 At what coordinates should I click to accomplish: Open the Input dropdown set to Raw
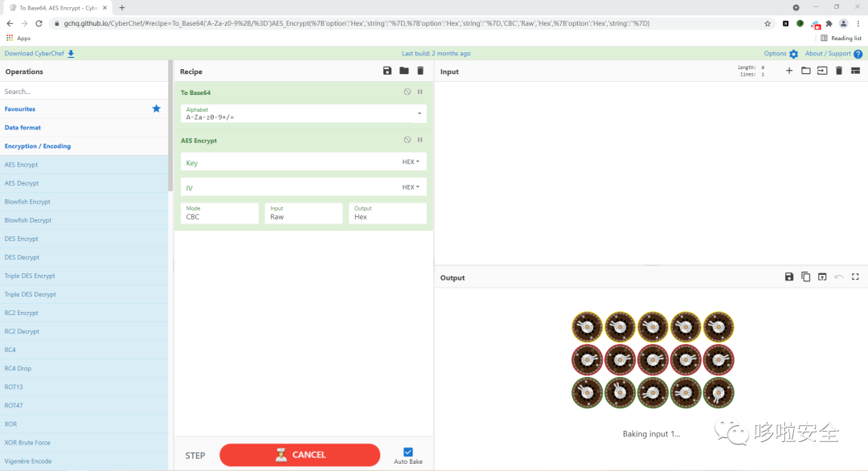coord(304,213)
